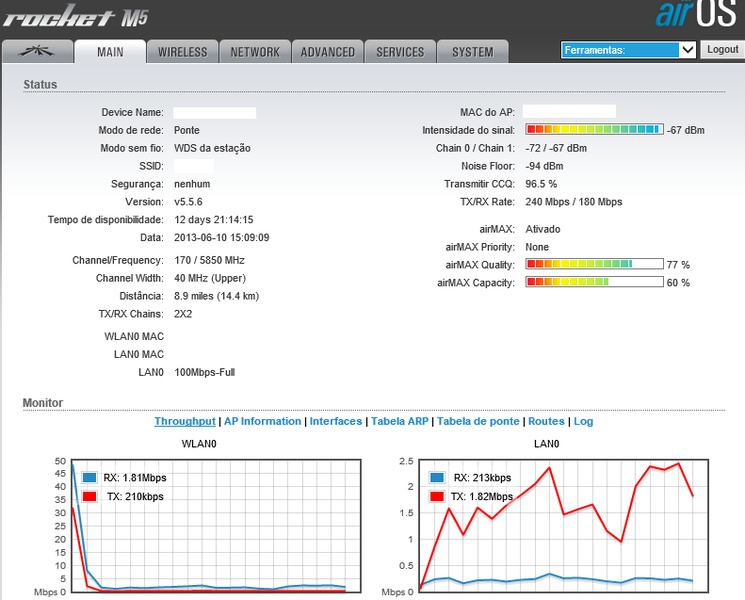
Task: Click the -72 / -67 dBm chain value
Action: [556, 148]
